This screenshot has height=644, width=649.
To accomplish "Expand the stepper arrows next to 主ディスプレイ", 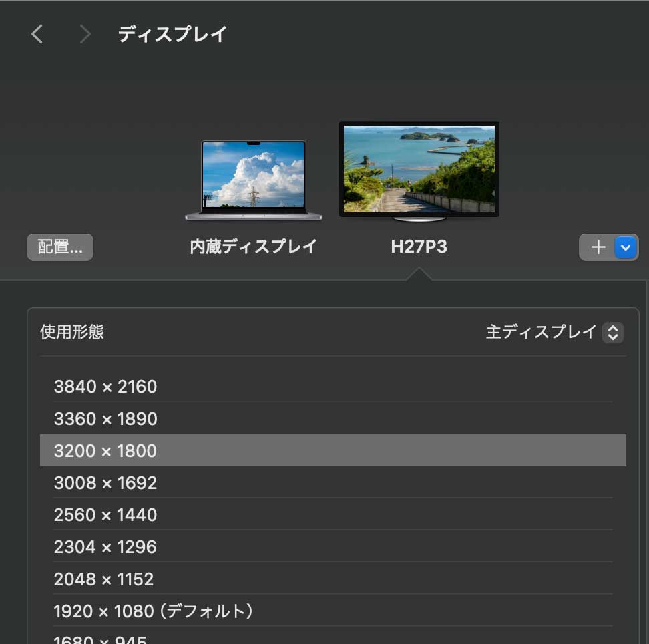I will [x=612, y=332].
